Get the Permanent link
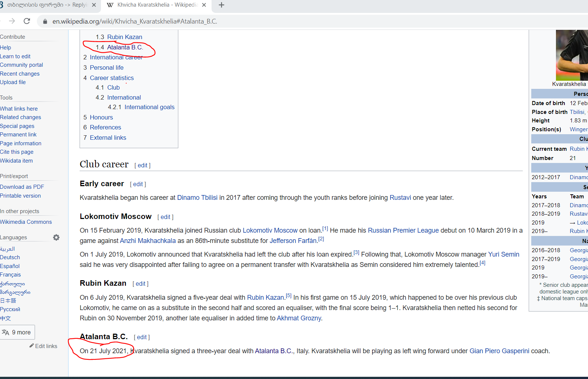 click(18, 135)
